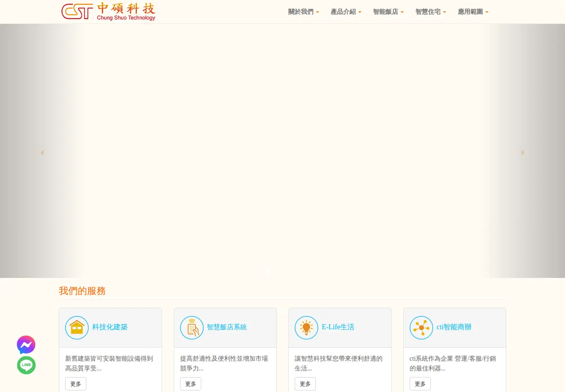
Task: Click the network nodes icon for cti智能商辦
Action: tap(421, 328)
